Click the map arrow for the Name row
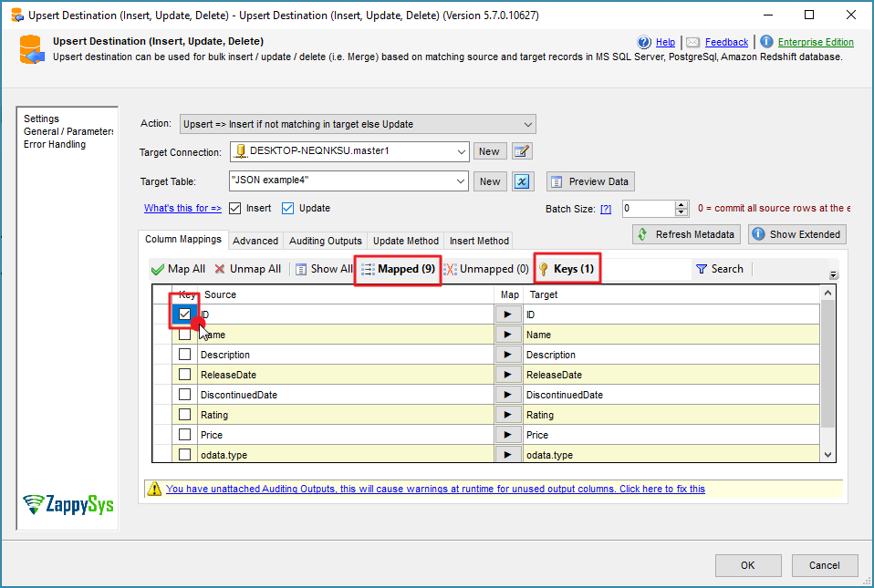This screenshot has width=874, height=588. pyautogui.click(x=508, y=335)
